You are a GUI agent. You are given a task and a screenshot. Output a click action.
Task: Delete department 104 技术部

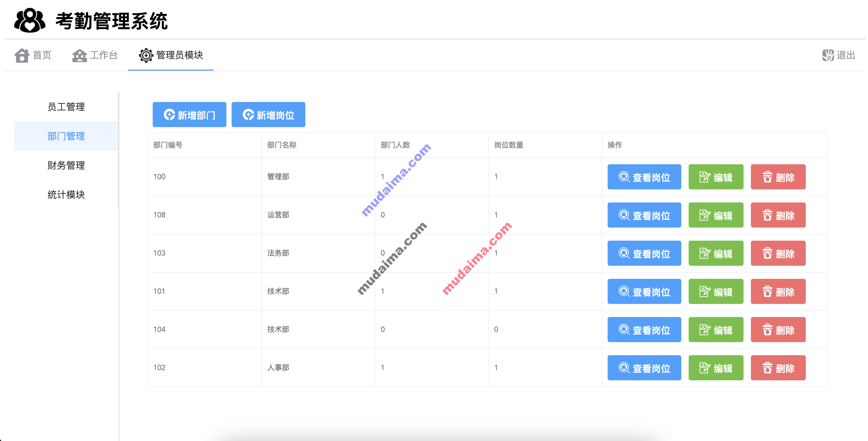point(778,329)
